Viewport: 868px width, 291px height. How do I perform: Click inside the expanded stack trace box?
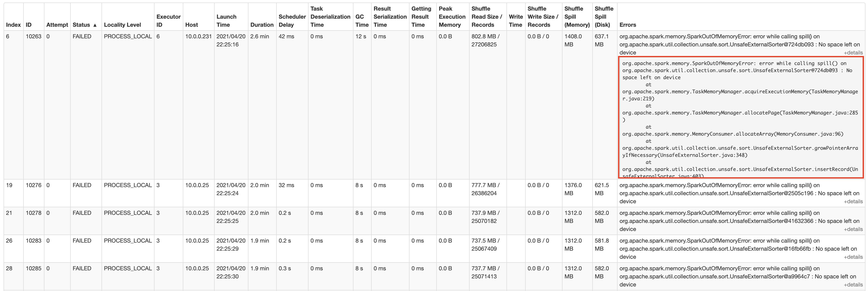click(x=741, y=118)
